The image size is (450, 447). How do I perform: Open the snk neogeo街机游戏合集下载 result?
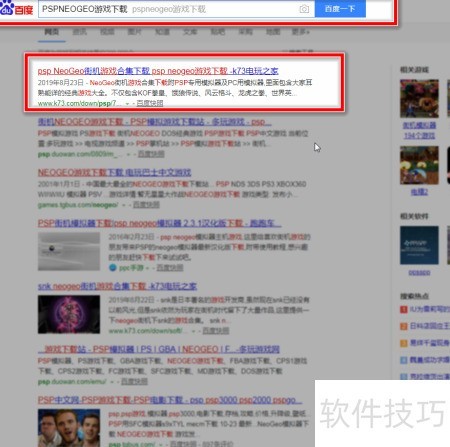(x=117, y=286)
